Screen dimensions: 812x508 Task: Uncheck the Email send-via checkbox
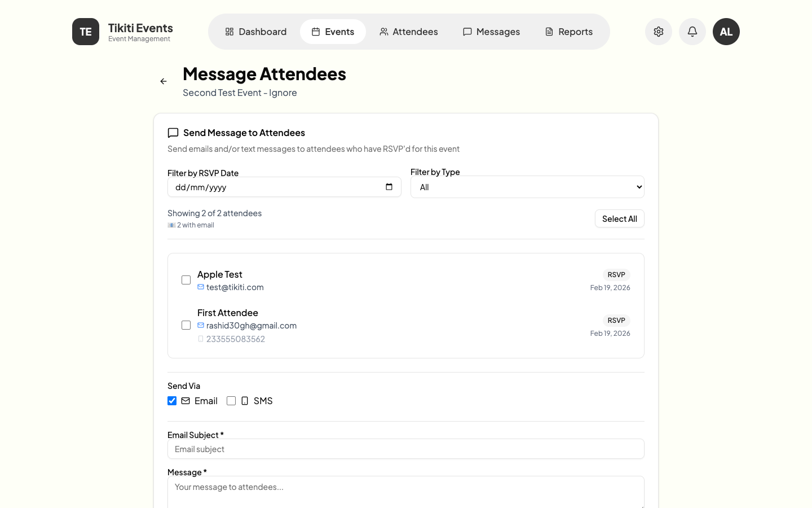[172, 401]
